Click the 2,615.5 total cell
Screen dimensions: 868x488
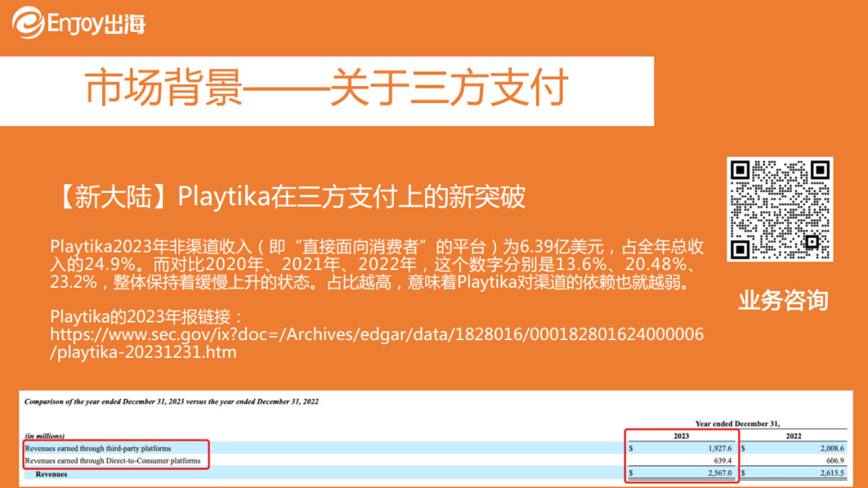[x=832, y=473]
